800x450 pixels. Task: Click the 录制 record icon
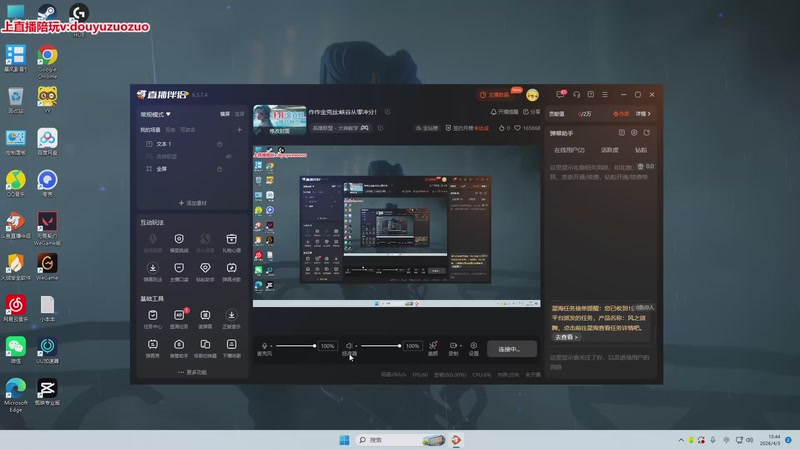[453, 345]
